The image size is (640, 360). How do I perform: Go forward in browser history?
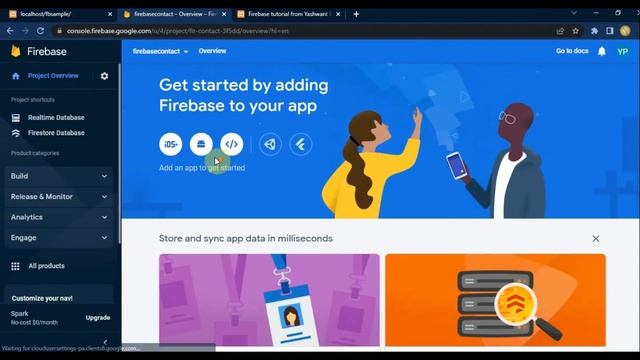click(25, 31)
